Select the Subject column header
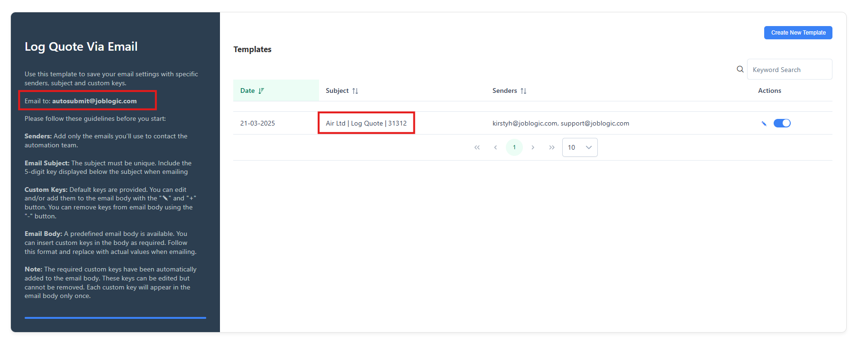 point(337,90)
